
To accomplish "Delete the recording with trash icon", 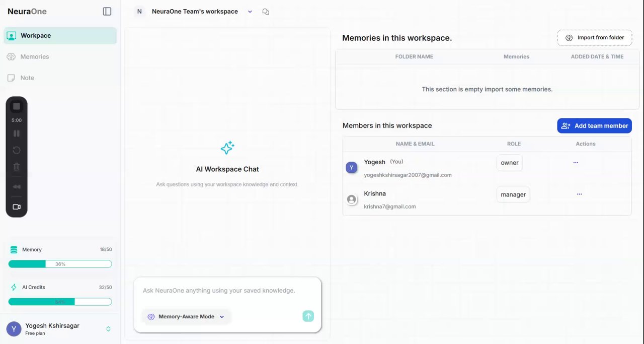I will point(17,167).
